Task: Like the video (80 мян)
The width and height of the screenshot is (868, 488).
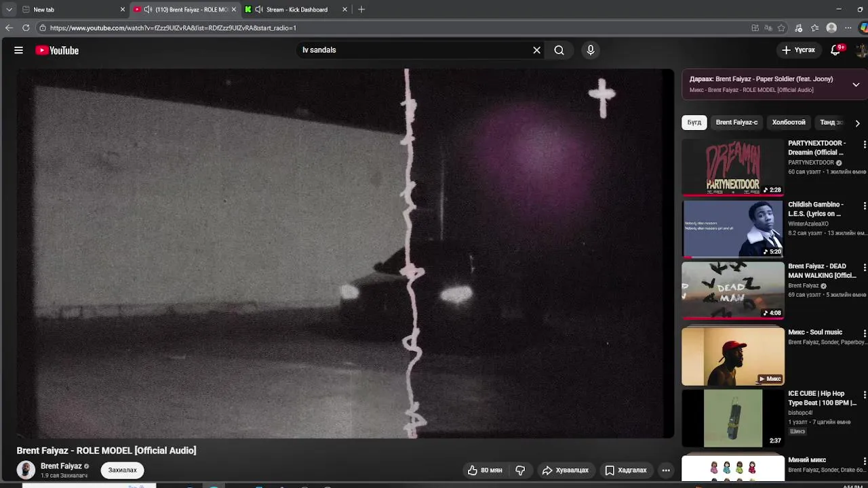Action: point(485,470)
